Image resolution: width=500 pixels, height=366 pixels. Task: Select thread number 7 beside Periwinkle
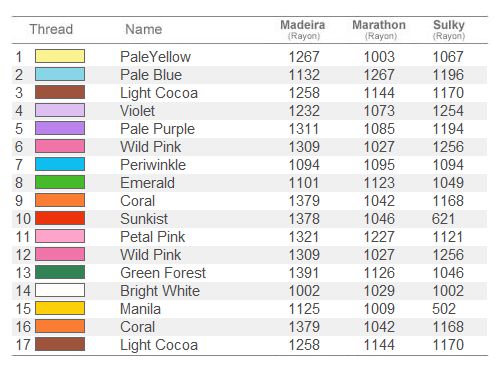coord(19,165)
